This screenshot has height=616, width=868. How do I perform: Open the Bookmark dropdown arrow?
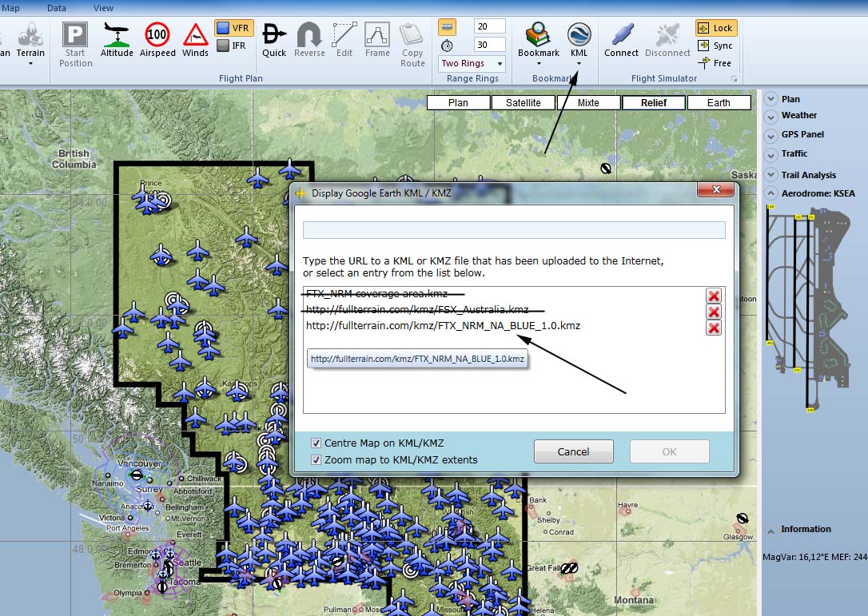coord(539,64)
